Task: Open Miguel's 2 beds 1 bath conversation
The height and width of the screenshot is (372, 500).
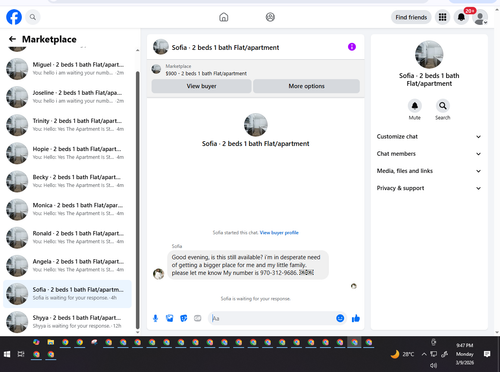Action: [x=67, y=69]
